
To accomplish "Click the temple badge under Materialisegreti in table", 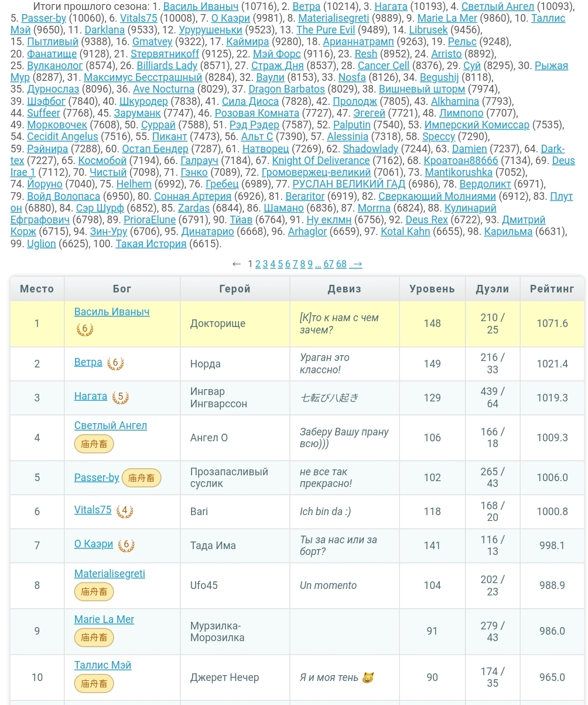I will (94, 592).
